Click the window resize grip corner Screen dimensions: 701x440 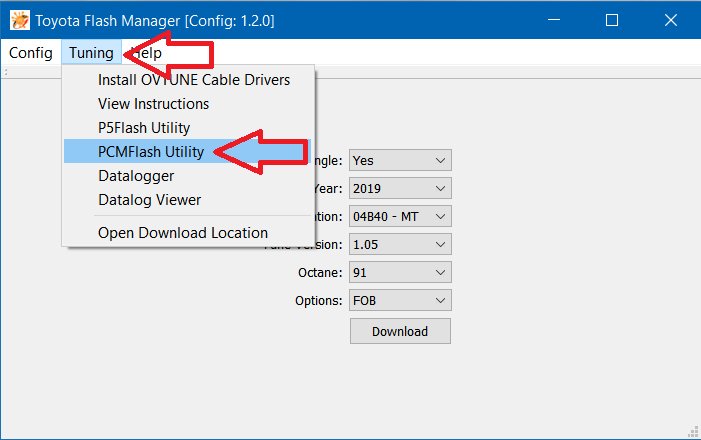(x=693, y=432)
